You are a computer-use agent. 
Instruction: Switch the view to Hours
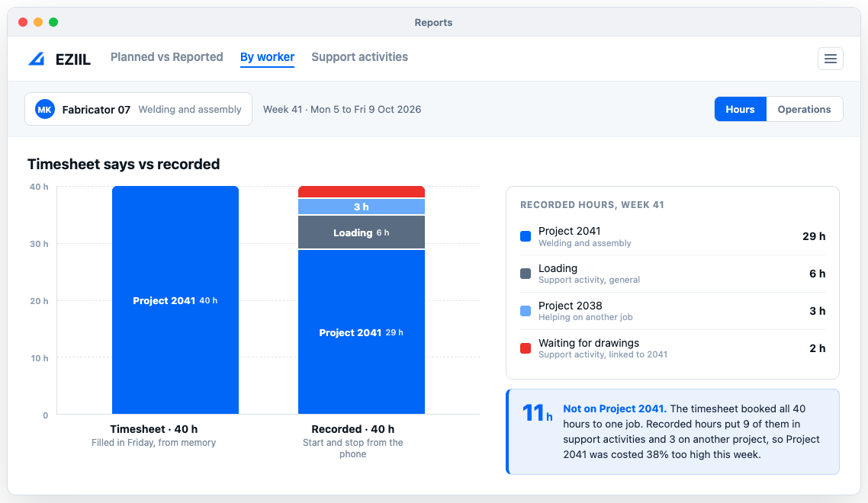tap(740, 109)
